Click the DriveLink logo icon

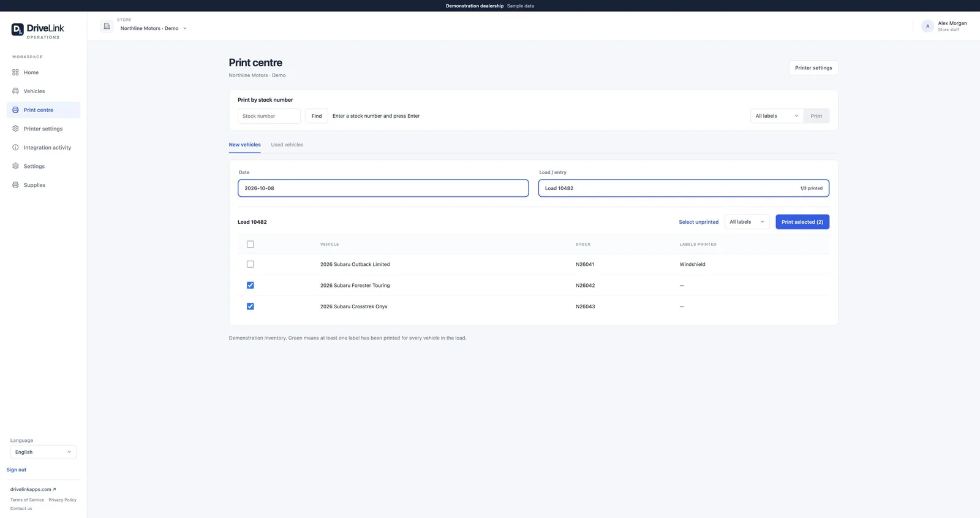point(17,29)
